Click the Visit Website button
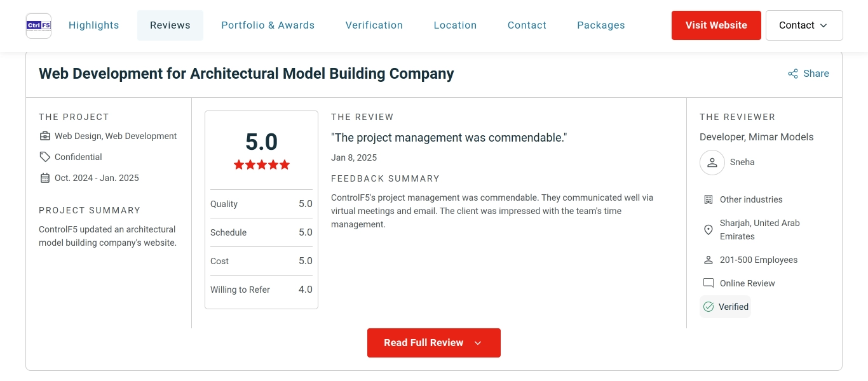Image resolution: width=868 pixels, height=381 pixels. pyautogui.click(x=716, y=25)
